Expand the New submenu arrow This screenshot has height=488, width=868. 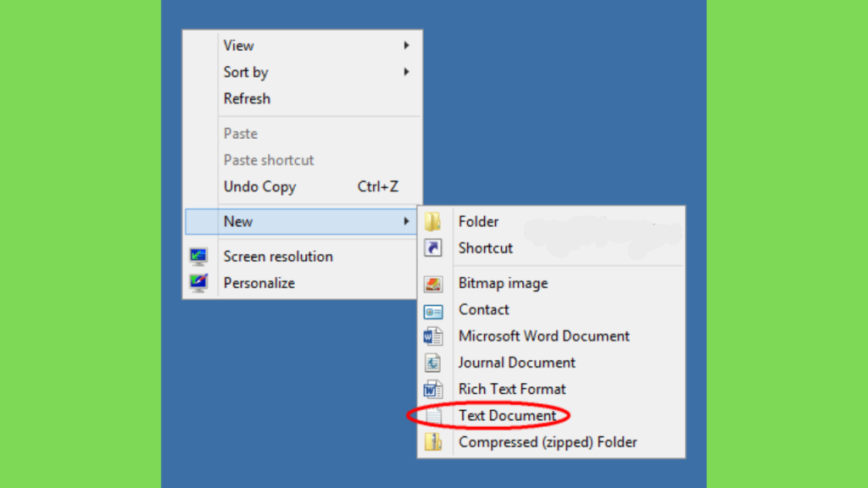pos(406,221)
